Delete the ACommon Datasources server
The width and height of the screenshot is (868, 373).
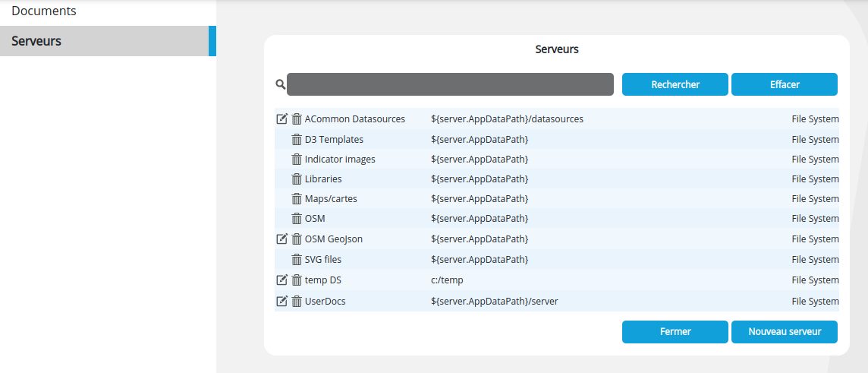(x=297, y=119)
